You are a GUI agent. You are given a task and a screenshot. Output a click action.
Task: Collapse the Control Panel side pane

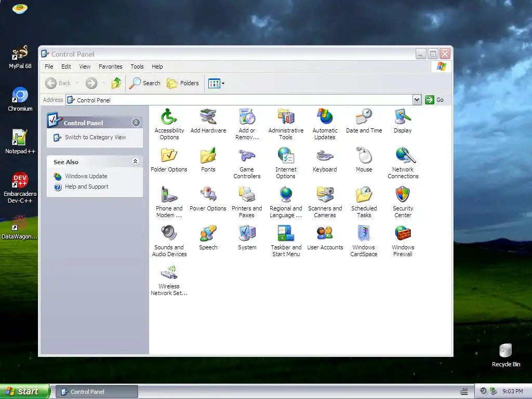[x=136, y=123]
